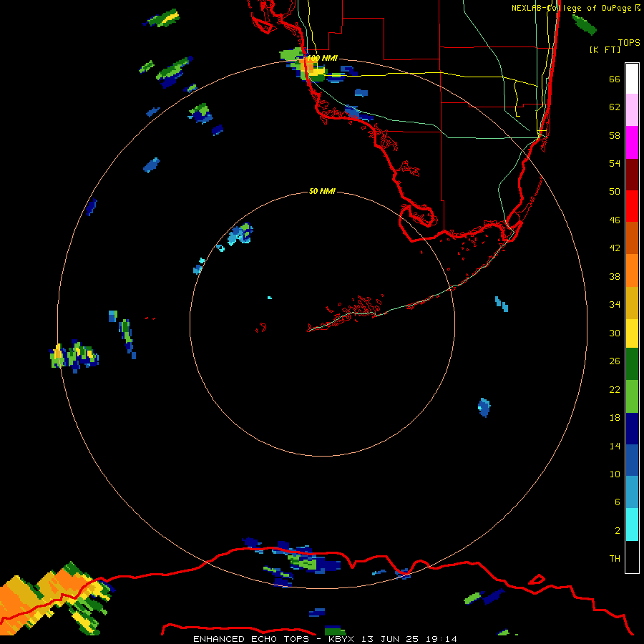
Task: Select the '38' legend value
Action: point(615,277)
